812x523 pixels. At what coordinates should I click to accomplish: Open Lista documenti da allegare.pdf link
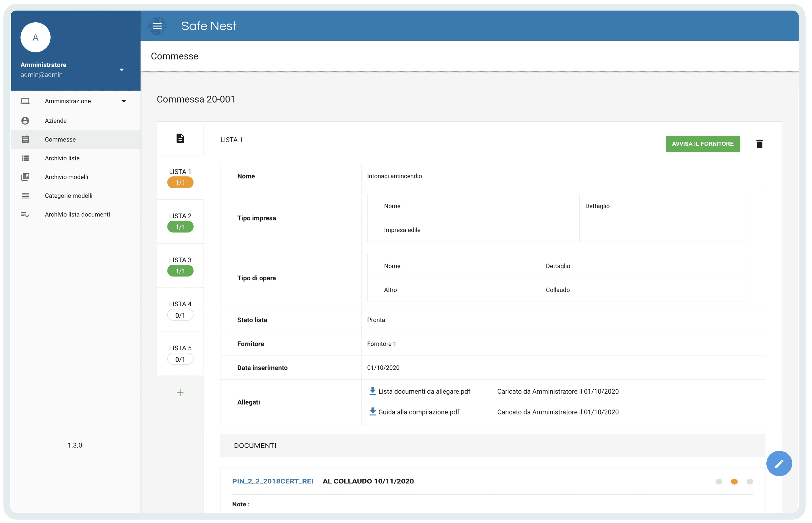coord(424,392)
